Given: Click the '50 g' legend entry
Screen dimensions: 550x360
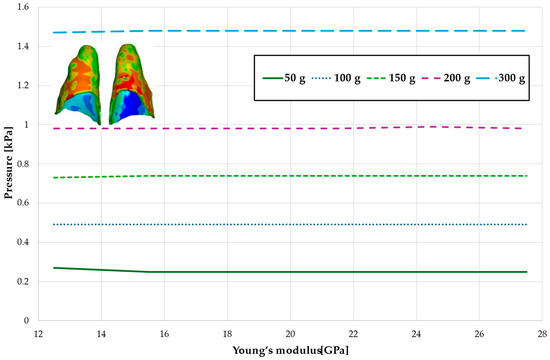Looking at the screenshot, I should point(284,78).
